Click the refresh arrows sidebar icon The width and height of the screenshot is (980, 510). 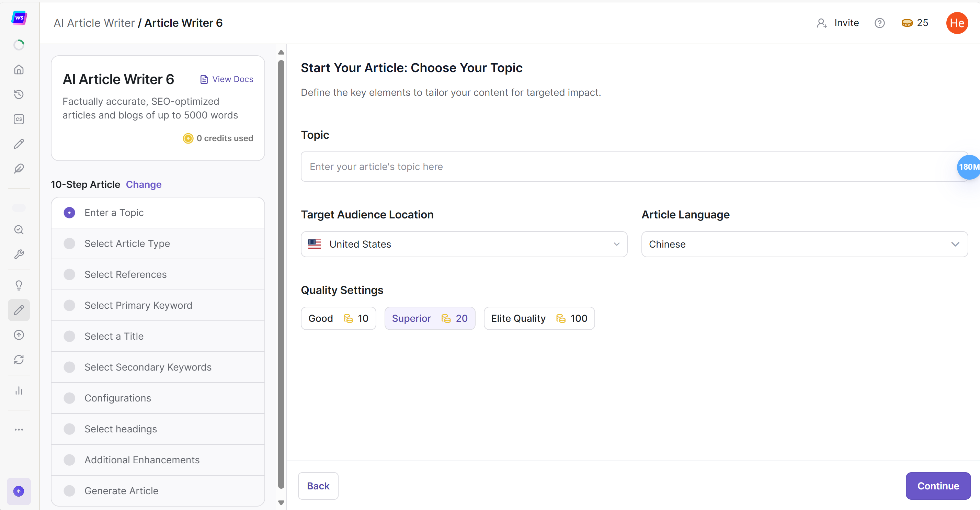pyautogui.click(x=19, y=360)
